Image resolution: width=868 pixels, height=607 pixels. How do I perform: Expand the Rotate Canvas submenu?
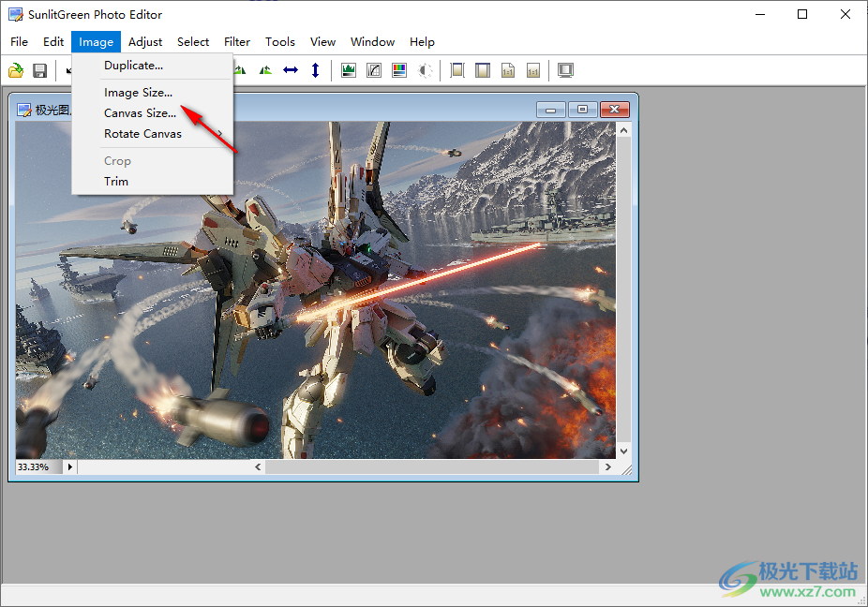pyautogui.click(x=152, y=134)
